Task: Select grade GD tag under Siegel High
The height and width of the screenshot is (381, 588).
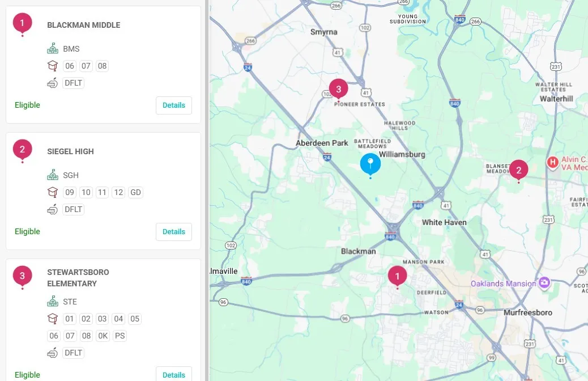Action: (135, 192)
